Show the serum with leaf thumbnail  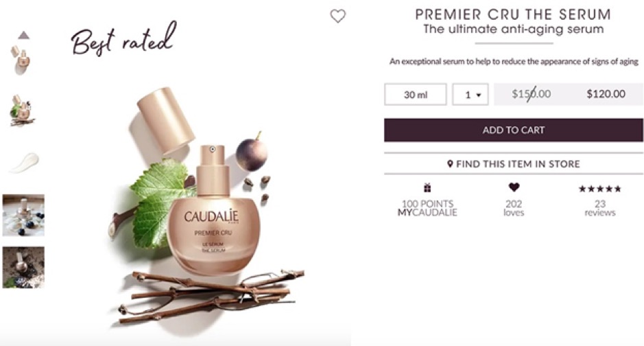(22, 110)
